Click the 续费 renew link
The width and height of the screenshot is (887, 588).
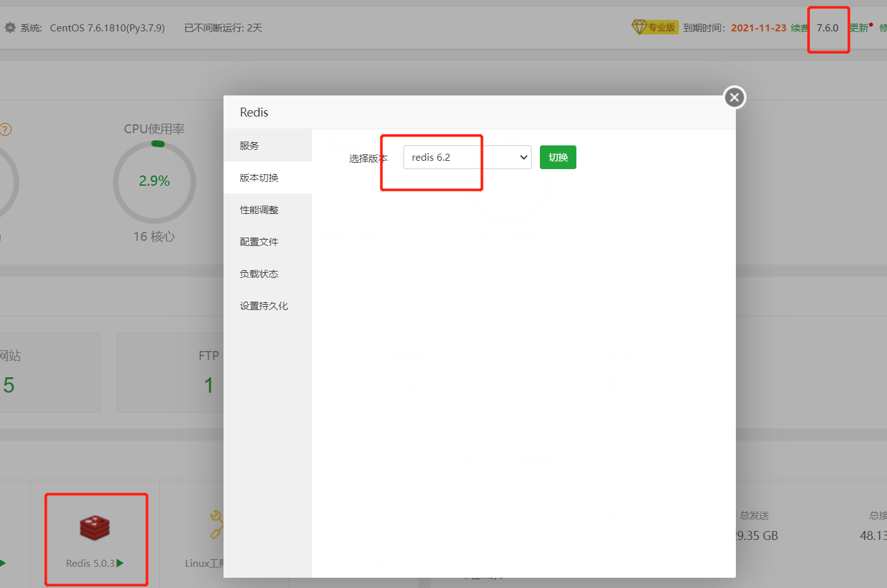pos(799,28)
